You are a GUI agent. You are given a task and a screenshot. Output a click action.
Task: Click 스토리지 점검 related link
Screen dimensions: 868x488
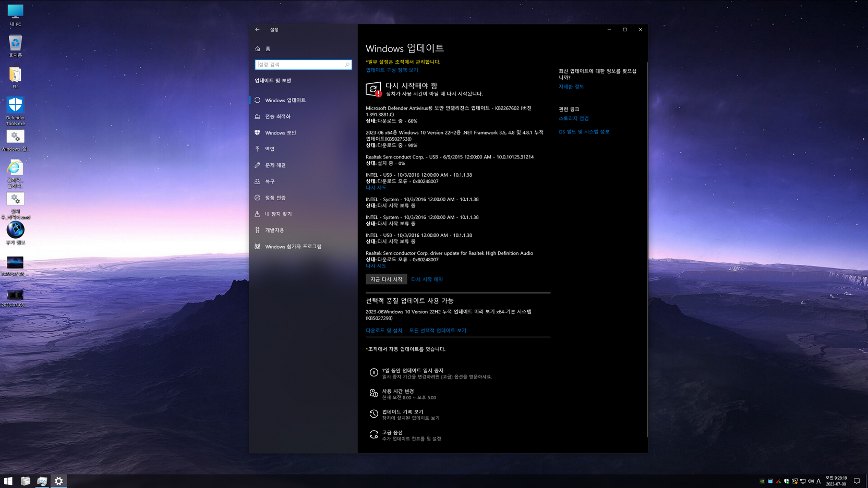point(574,118)
